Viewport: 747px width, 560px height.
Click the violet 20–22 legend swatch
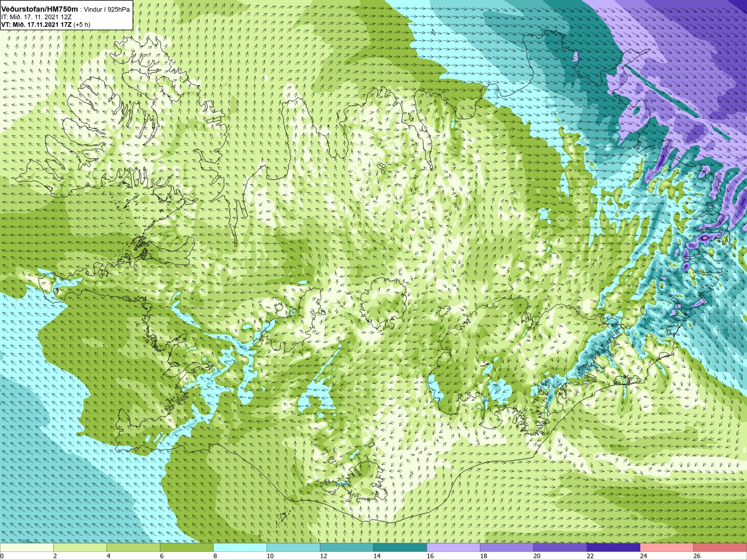pyautogui.click(x=560, y=548)
